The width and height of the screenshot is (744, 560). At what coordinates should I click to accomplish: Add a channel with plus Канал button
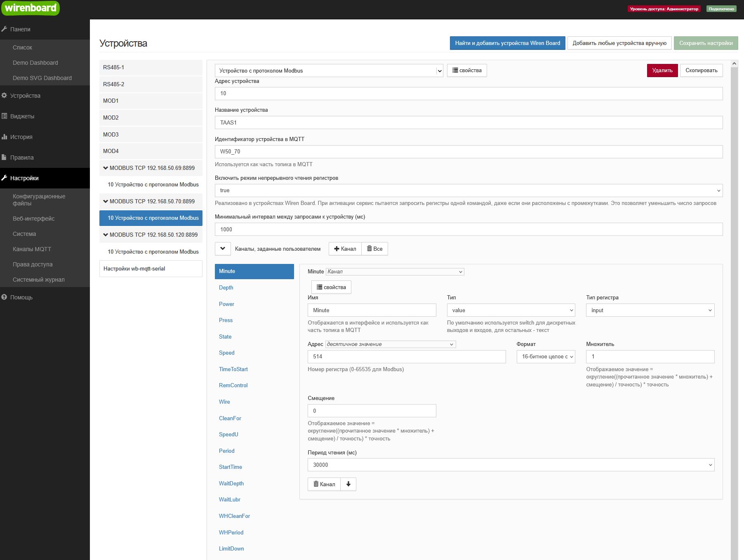345,249
